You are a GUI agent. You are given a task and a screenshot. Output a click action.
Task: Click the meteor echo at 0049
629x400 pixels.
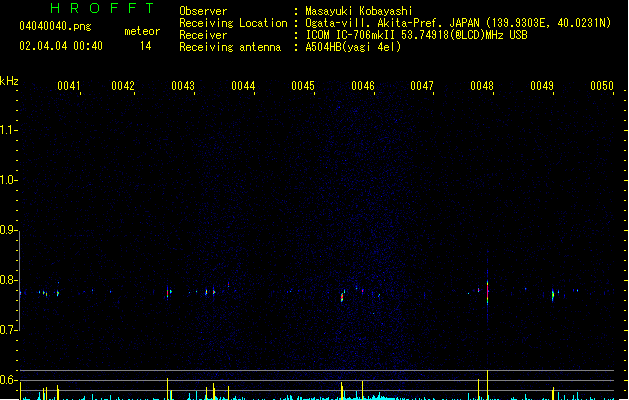click(553, 295)
